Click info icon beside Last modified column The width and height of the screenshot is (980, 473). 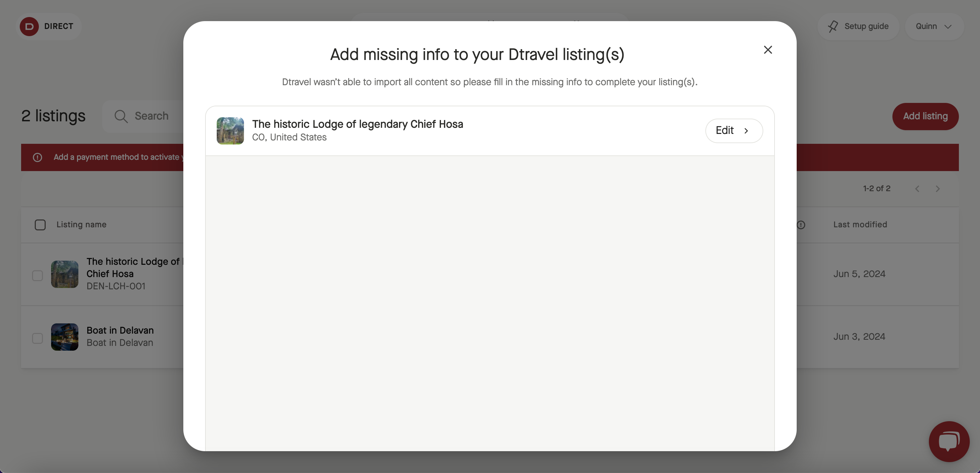[x=801, y=225]
